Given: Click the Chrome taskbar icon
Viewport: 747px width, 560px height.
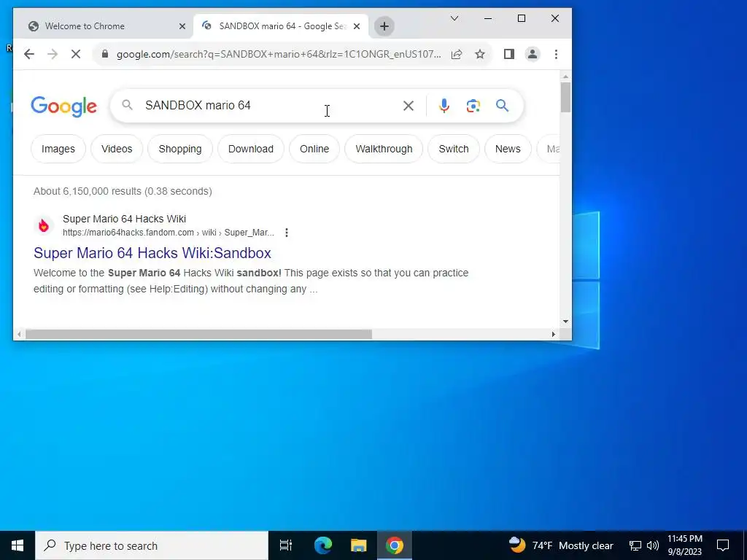Looking at the screenshot, I should pos(395,545).
